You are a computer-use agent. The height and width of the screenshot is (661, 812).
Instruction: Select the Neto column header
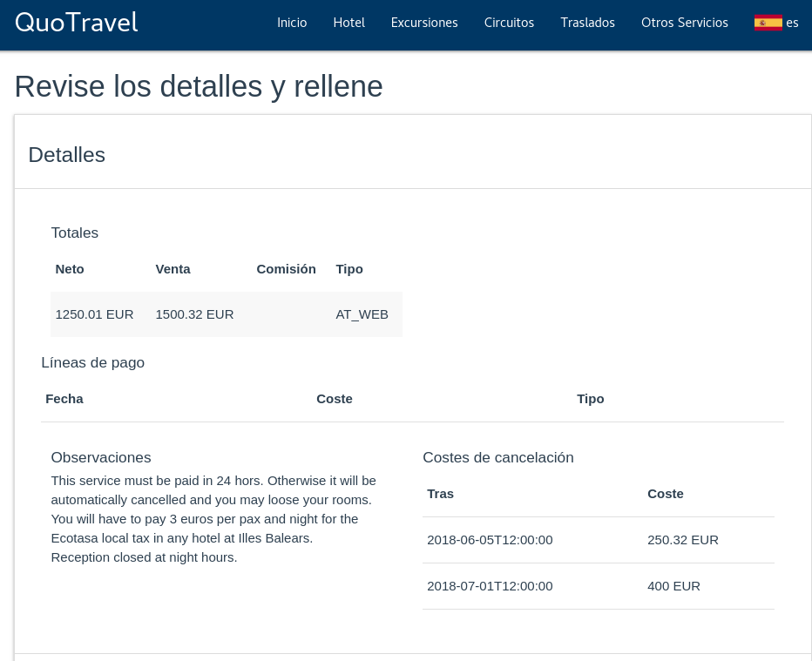click(x=70, y=269)
